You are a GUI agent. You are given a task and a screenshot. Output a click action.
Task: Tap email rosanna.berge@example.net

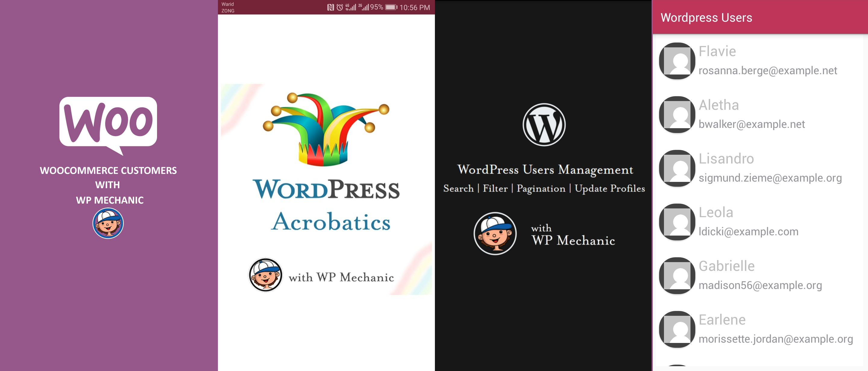[768, 71]
